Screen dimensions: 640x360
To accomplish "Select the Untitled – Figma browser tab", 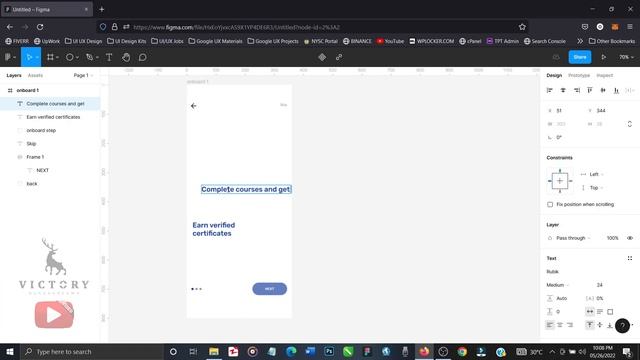I will (47, 9).
